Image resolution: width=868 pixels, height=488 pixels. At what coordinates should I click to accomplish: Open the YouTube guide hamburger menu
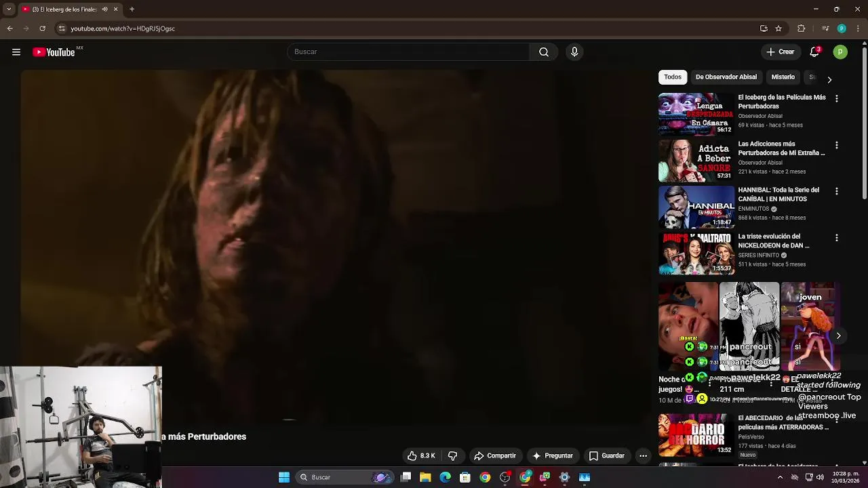point(16,52)
